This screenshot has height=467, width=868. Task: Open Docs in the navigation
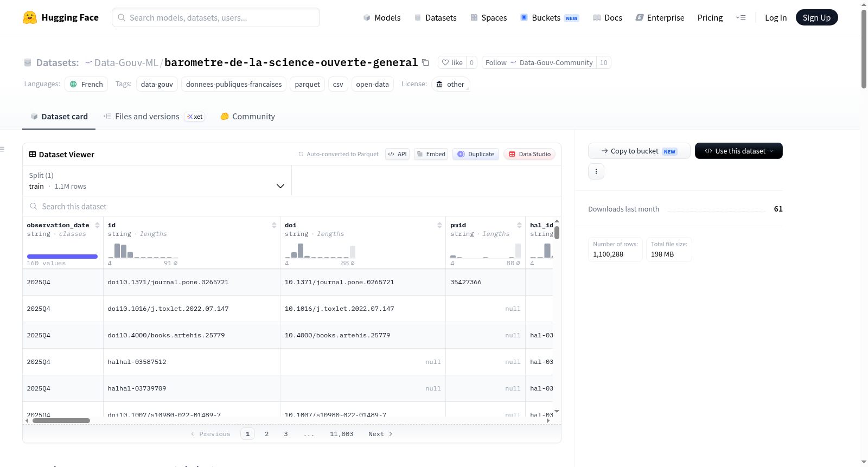(607, 17)
